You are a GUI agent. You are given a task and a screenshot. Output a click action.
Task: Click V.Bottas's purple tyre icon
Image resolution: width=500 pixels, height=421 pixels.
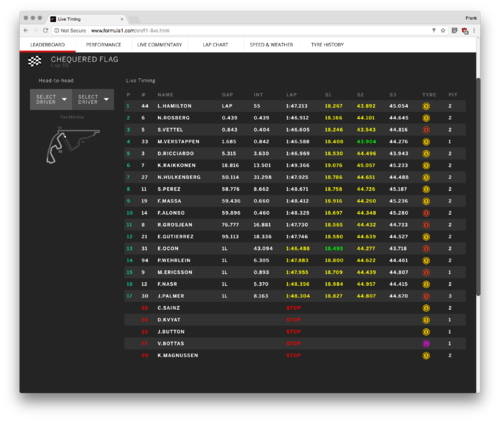pyautogui.click(x=426, y=344)
